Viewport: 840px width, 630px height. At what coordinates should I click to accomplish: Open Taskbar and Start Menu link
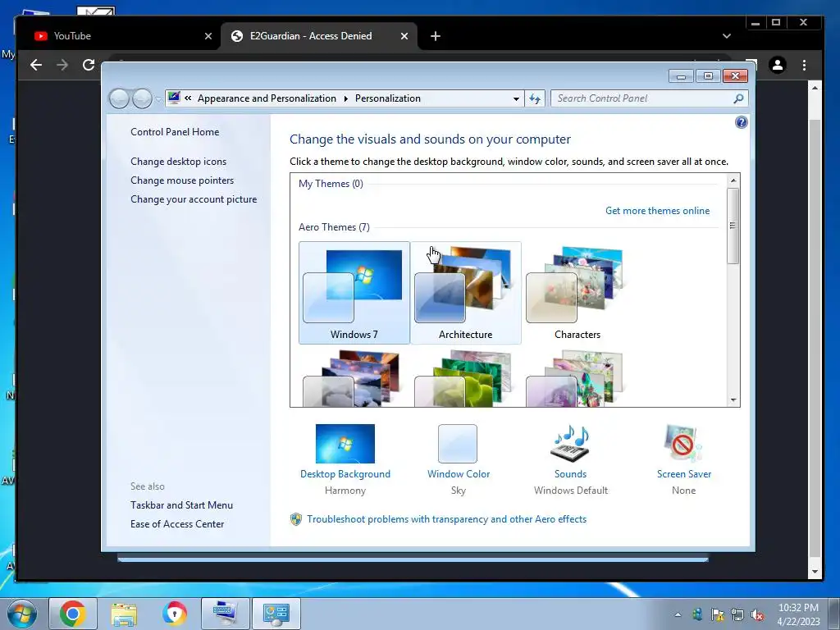(181, 505)
